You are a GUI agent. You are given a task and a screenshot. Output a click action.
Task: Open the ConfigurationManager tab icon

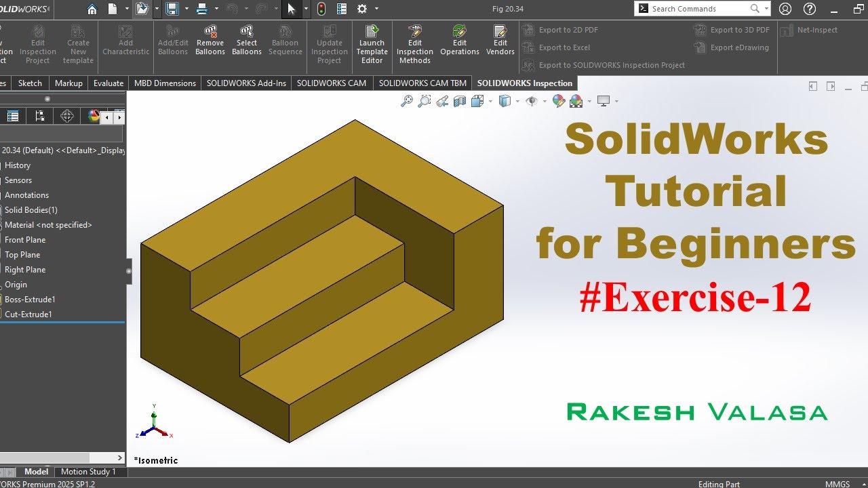pyautogui.click(x=39, y=116)
